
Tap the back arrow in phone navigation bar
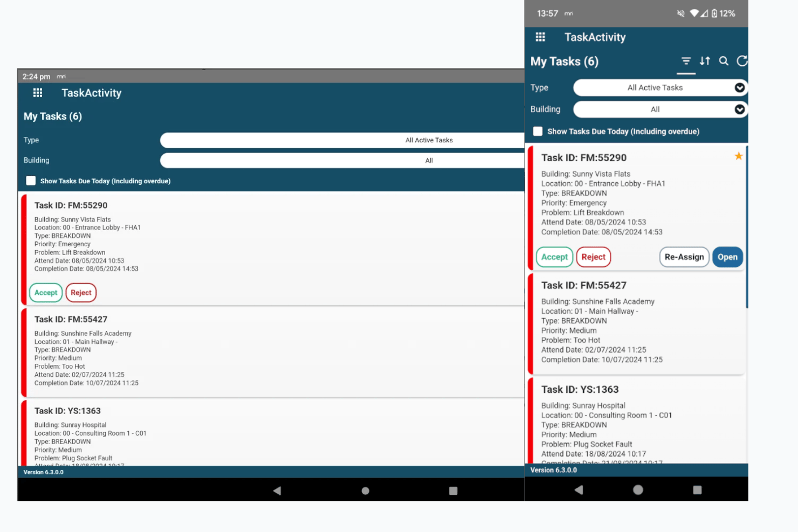pos(579,489)
